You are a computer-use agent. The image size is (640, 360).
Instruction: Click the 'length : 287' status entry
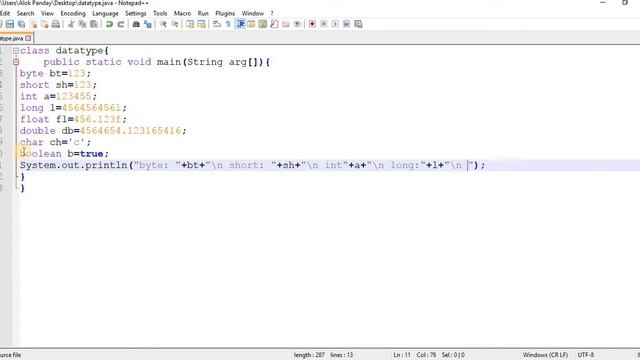(309, 355)
